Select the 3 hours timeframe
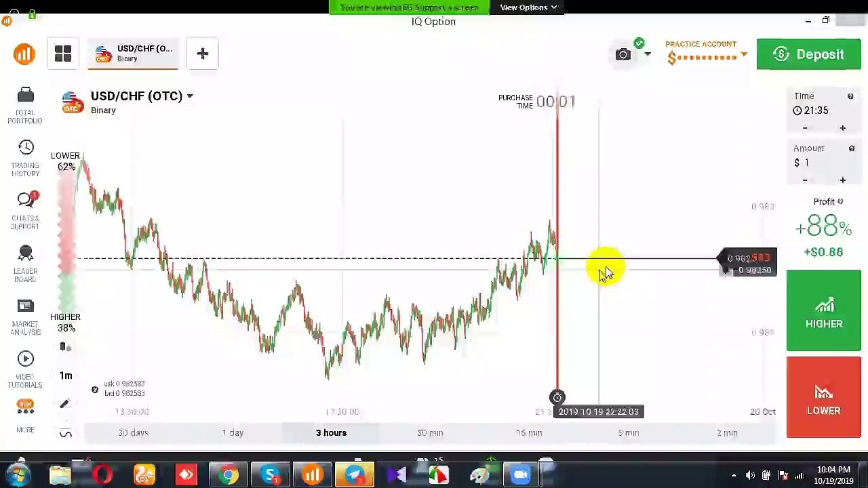 coord(331,432)
